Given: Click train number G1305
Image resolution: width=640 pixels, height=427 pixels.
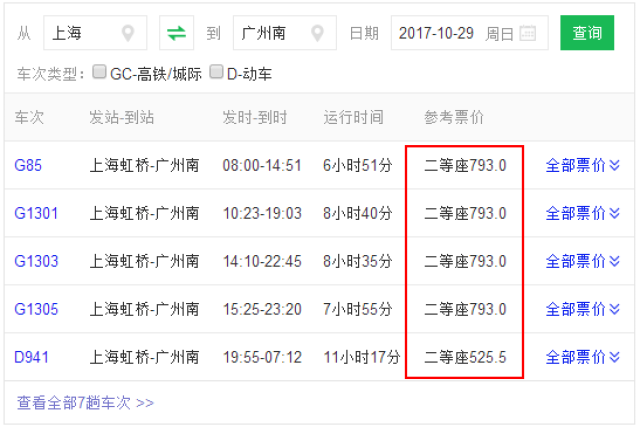Looking at the screenshot, I should (36, 309).
